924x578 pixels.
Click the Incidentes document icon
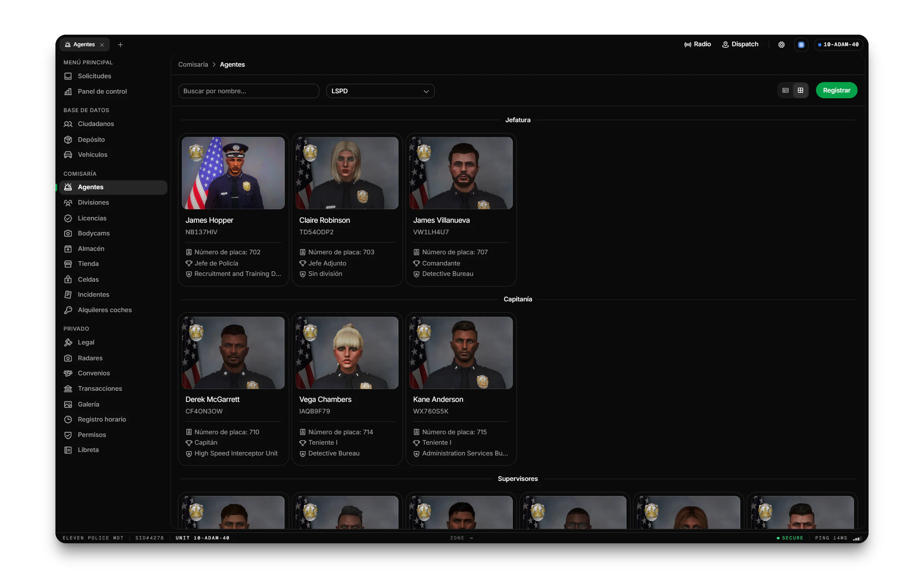(x=68, y=294)
